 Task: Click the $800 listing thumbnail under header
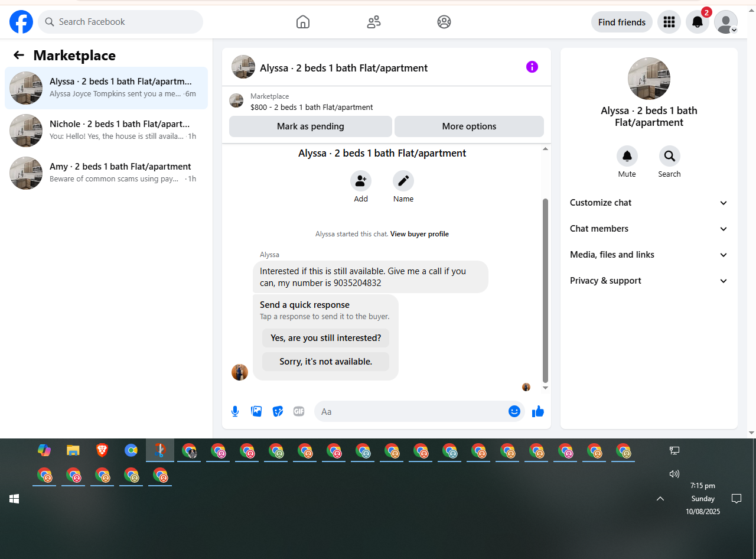click(236, 100)
